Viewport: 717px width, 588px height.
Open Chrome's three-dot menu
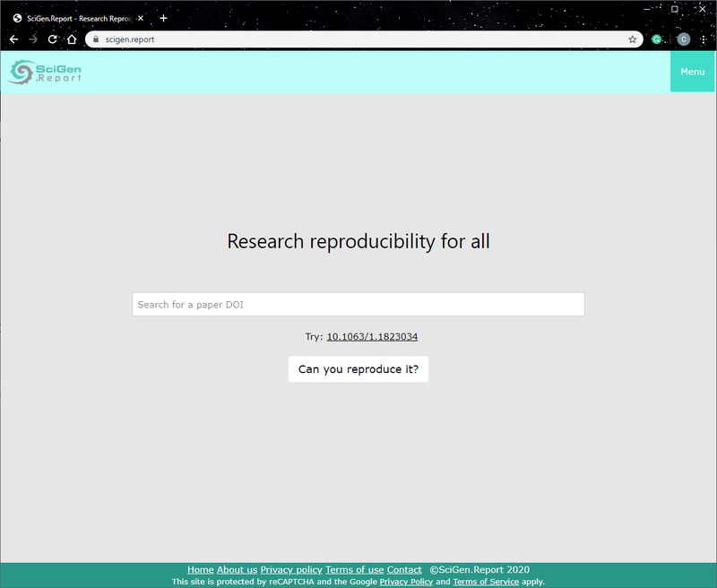click(704, 39)
